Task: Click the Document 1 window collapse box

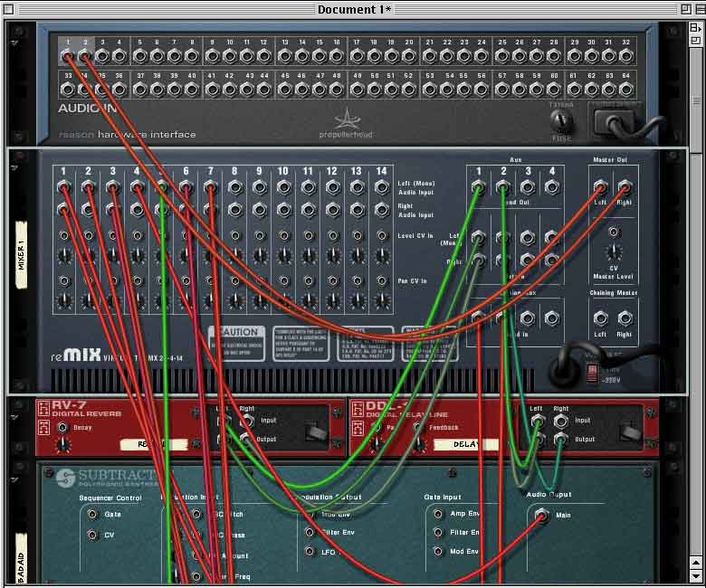Action: click(701, 9)
